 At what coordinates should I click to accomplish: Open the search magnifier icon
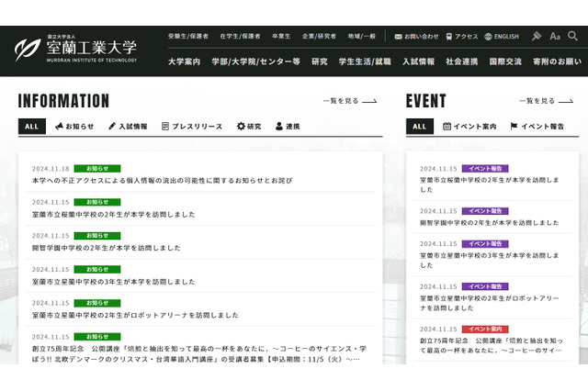point(575,37)
